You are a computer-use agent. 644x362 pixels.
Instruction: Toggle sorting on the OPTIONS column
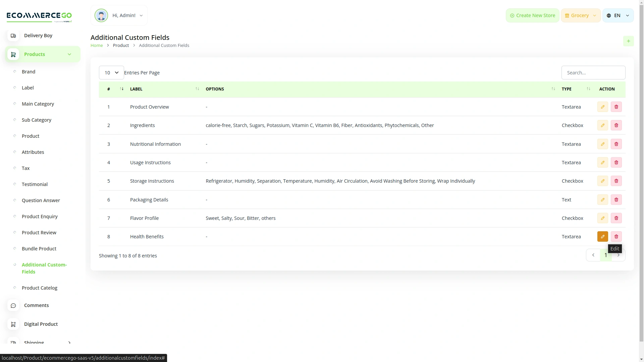pos(552,89)
